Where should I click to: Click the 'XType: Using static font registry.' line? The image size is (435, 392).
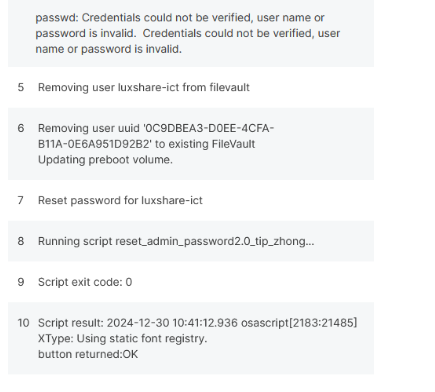[123, 338]
